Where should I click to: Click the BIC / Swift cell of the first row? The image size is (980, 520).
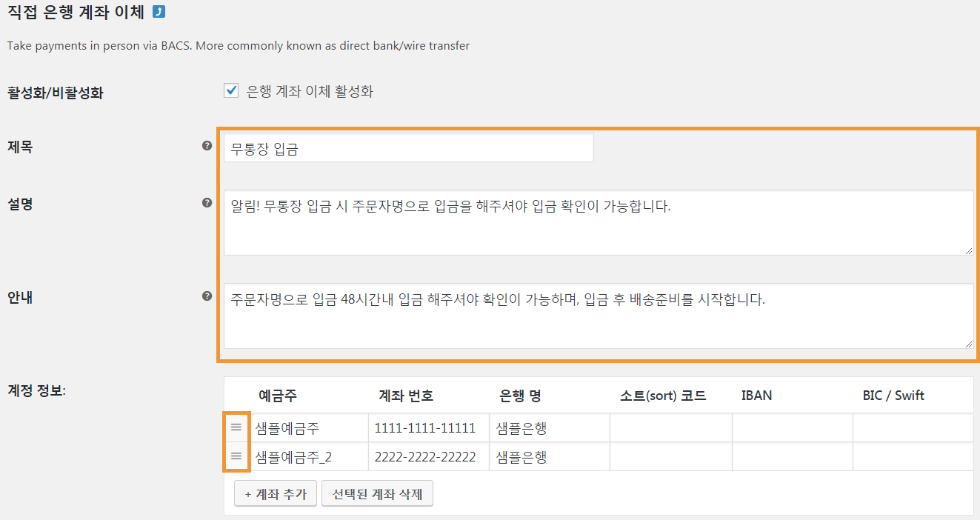click(x=913, y=427)
